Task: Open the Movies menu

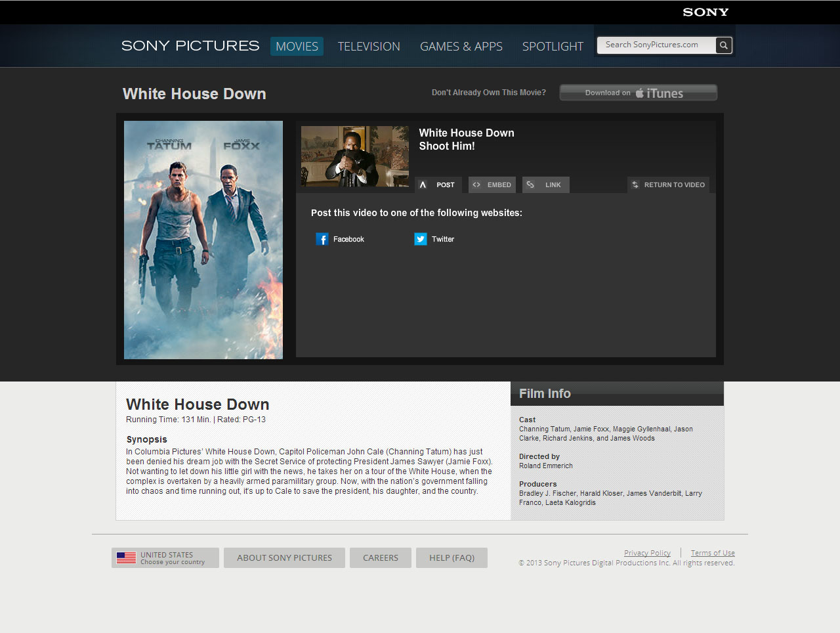Action: coord(297,46)
